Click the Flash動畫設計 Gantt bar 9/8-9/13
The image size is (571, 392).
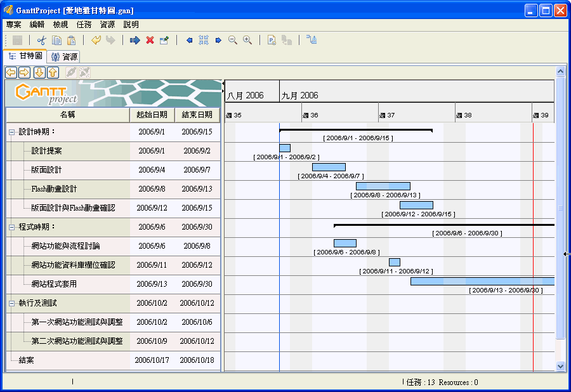[383, 186]
